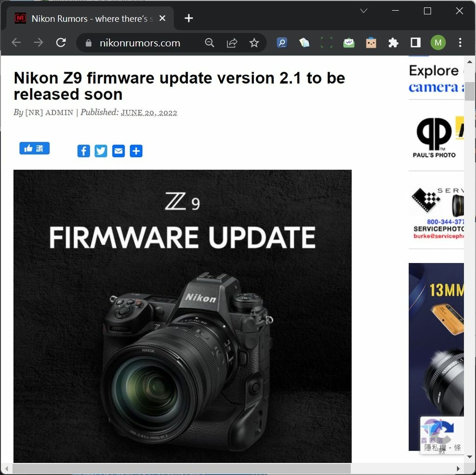Click the vertical scrollbar thumb
The height and width of the screenshot is (475, 476).
469,91
